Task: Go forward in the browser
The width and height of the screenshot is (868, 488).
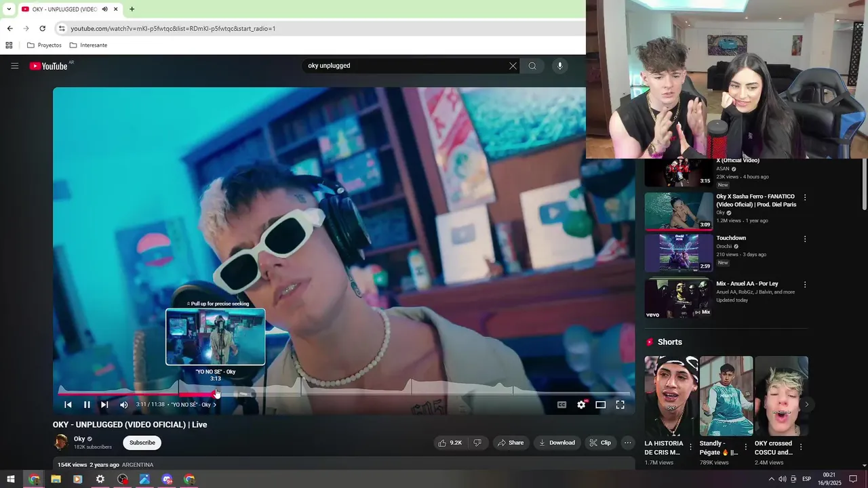Action: 26,28
